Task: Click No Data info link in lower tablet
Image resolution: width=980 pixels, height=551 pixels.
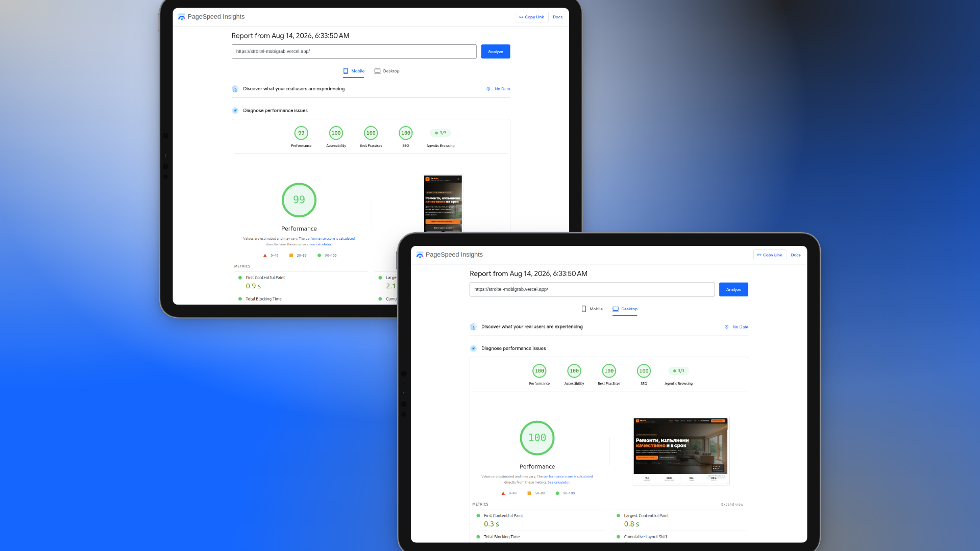Action: [x=736, y=327]
